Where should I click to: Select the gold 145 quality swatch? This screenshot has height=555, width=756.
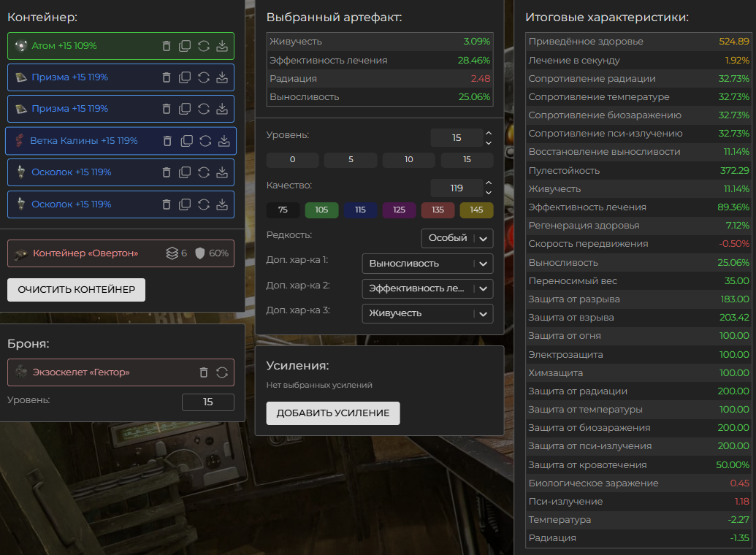coord(476,210)
